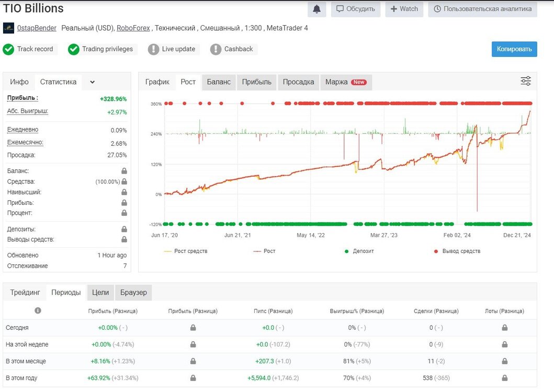Click the lock icon next to Выводы средств
554x392 pixels.
(x=124, y=239)
